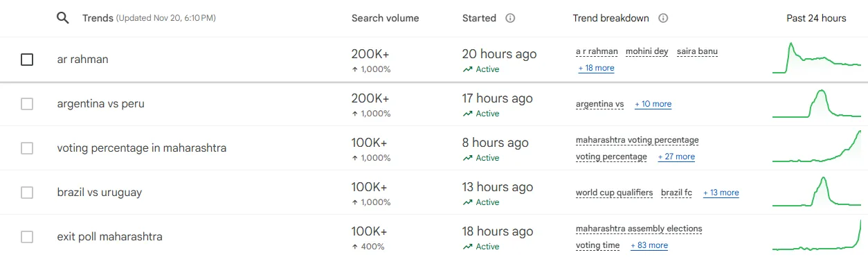Viewport: 868px width, 257px height.
Task: Open the world cup qualifiers breakdown term
Action: pyautogui.click(x=614, y=193)
